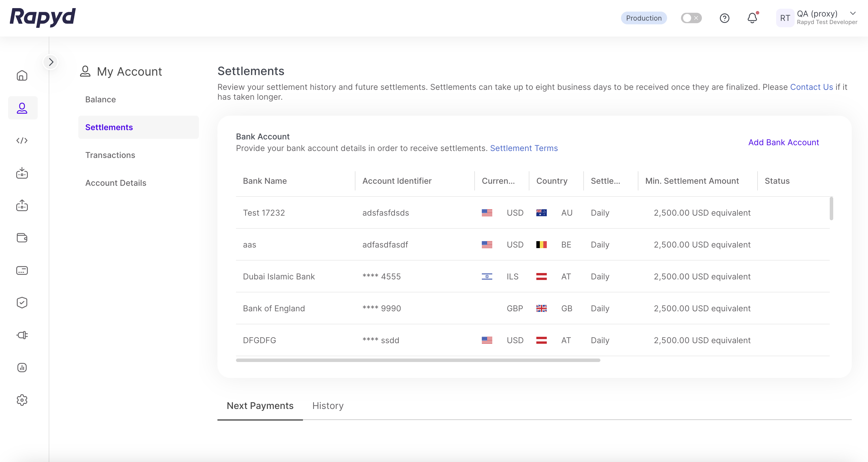Click the horizontal scrollbar under bank table
The width and height of the screenshot is (868, 462).
tap(418, 360)
